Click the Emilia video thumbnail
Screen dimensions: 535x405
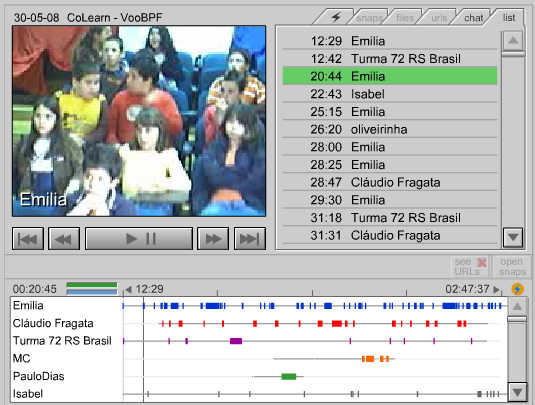click(x=139, y=121)
